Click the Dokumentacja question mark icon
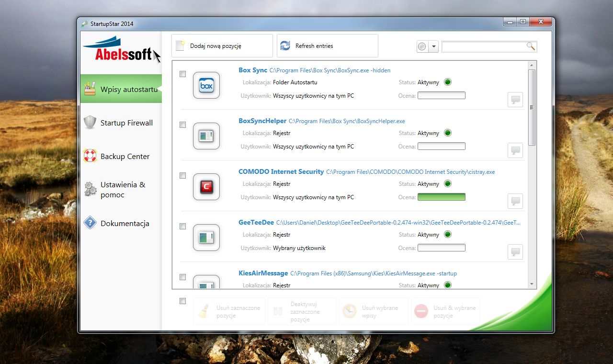 (x=90, y=223)
